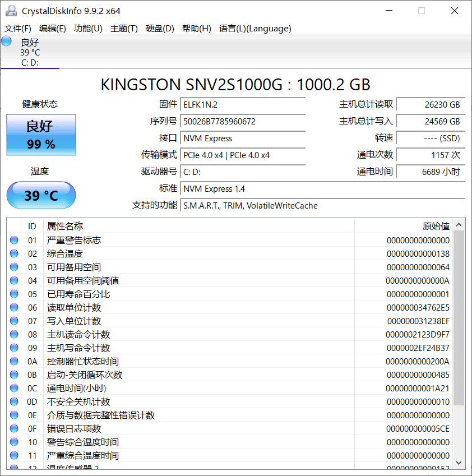The height and width of the screenshot is (476, 472).
Task: Click status orb for attribute 05 已用寿命百分比
Action: tap(14, 294)
